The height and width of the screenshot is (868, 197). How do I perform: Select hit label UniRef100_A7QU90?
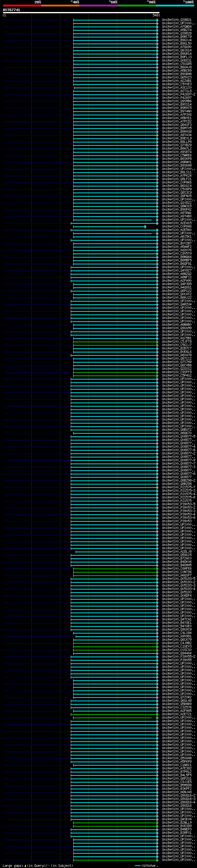177,47
